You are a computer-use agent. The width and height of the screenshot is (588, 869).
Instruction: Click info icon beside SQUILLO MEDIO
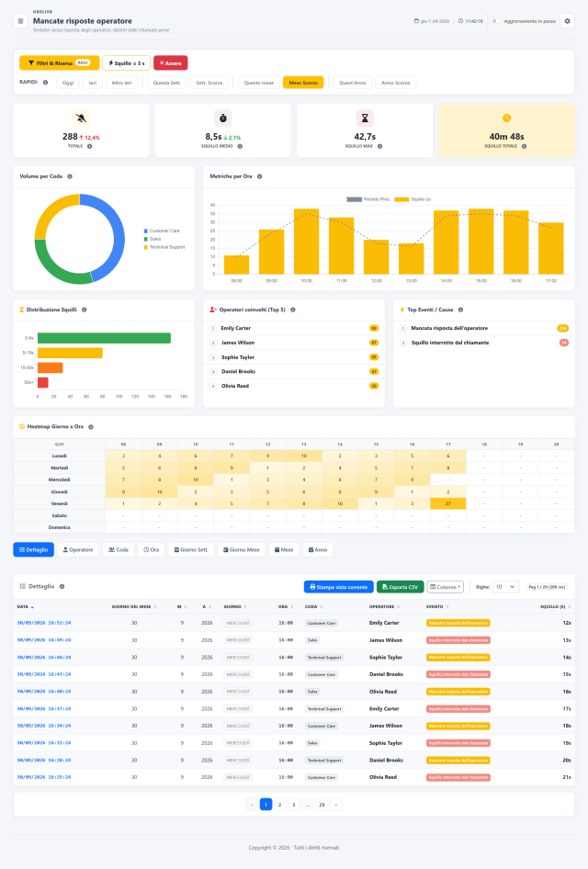(240, 147)
